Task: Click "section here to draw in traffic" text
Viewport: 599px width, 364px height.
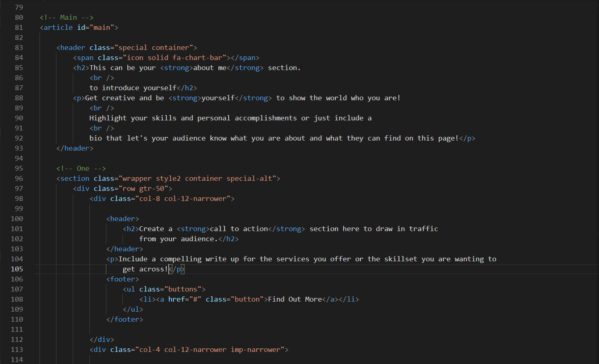Action: point(374,229)
